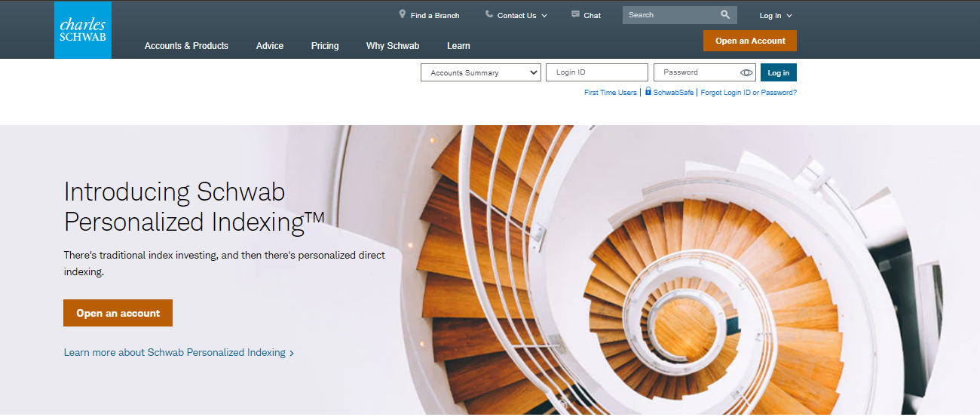Open the Find a Branch link

pos(435,15)
